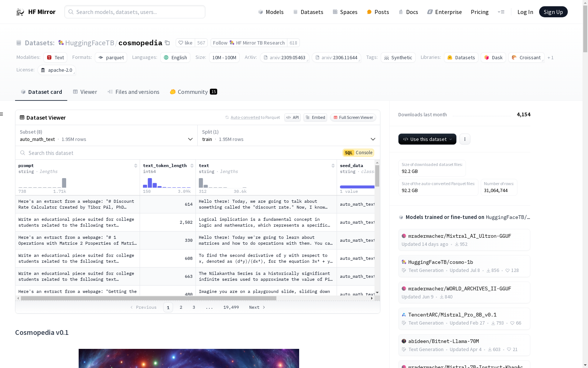
Task: Click the text lengths histogram
Action: click(x=223, y=183)
